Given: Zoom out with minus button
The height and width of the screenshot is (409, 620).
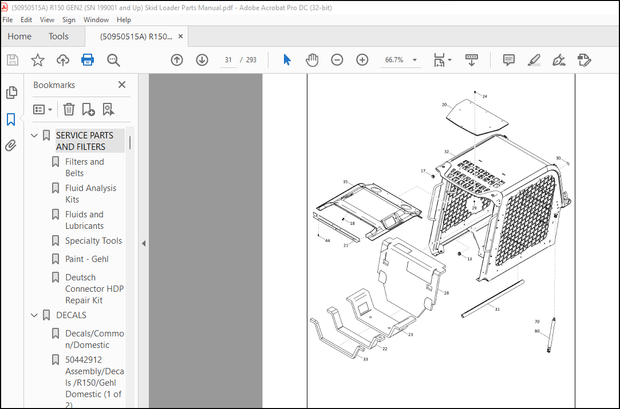Looking at the screenshot, I should 337,60.
